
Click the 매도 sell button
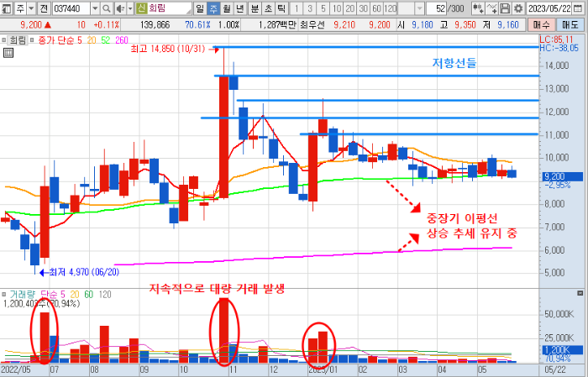[570, 24]
